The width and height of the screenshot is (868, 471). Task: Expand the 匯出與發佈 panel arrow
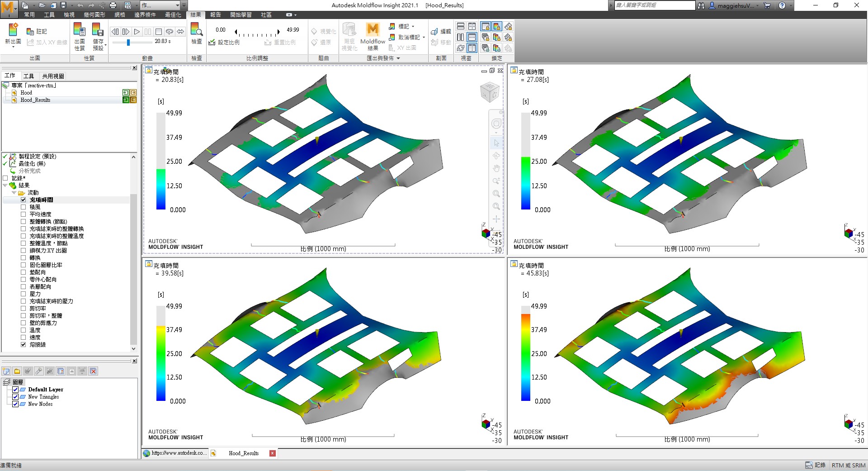398,58
